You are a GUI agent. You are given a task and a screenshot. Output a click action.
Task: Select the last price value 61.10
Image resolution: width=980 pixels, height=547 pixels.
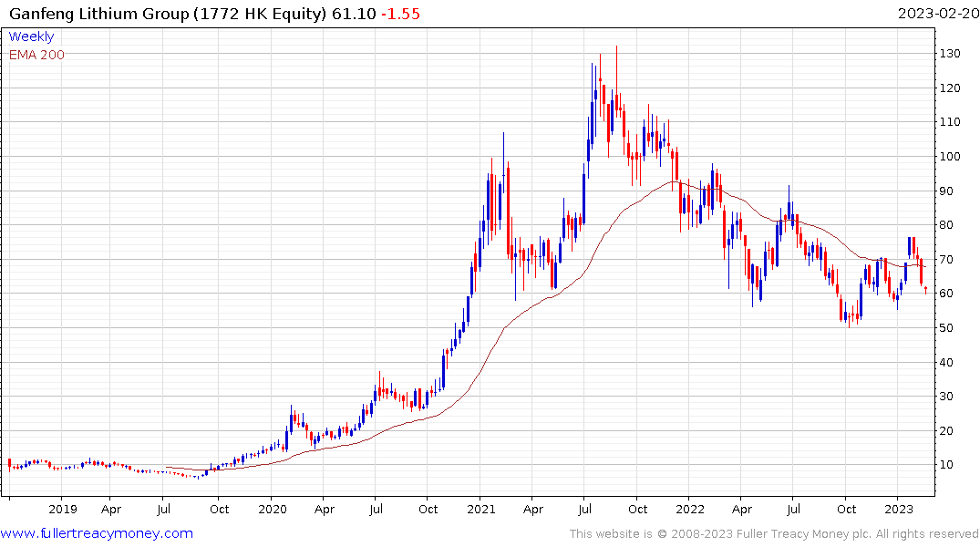click(x=354, y=14)
